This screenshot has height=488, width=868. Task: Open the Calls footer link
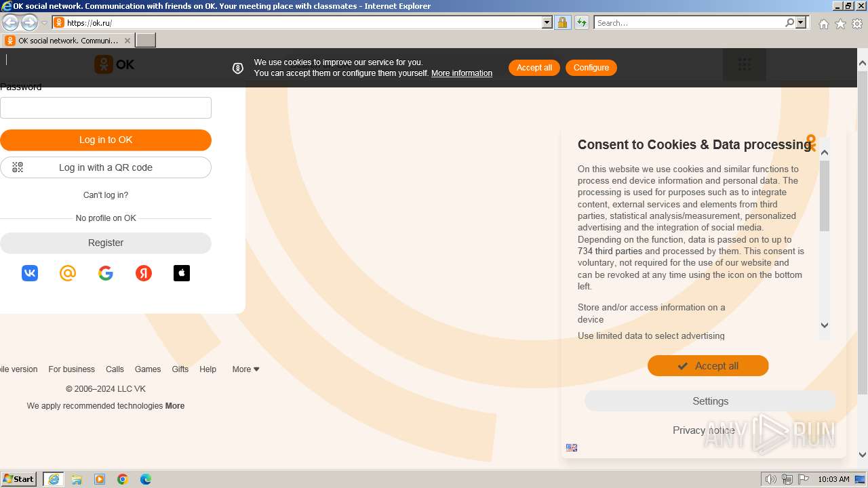click(115, 369)
